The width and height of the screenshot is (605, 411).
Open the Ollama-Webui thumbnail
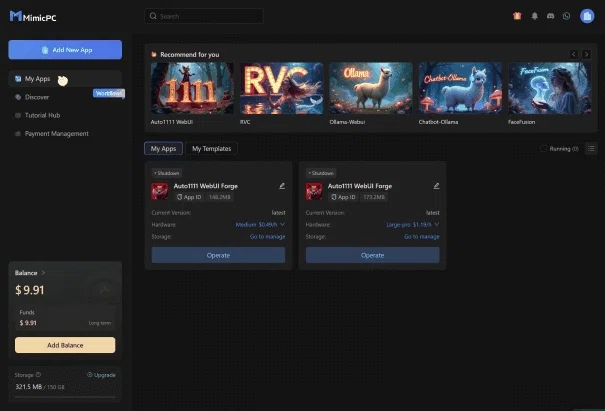coord(371,88)
